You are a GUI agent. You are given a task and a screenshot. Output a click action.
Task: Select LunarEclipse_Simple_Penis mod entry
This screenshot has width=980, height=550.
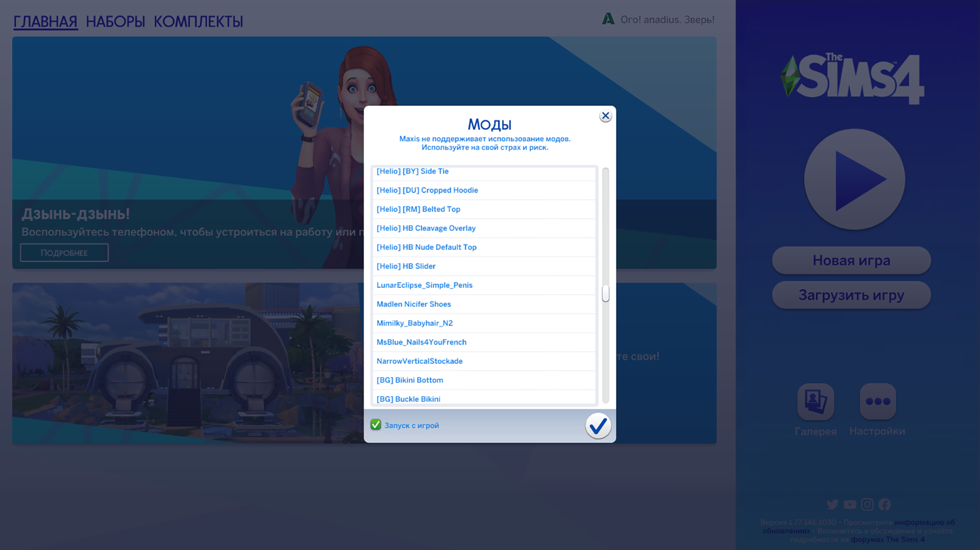coord(425,285)
